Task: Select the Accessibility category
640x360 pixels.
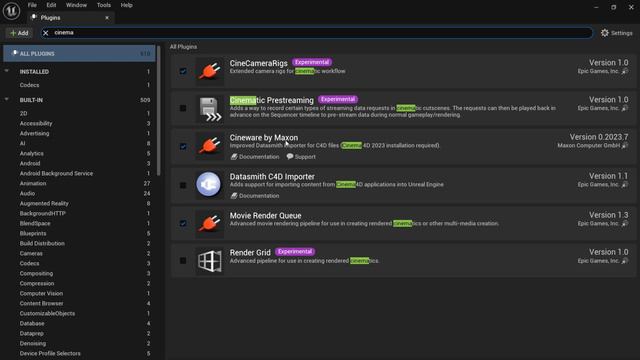Action: (79, 123)
